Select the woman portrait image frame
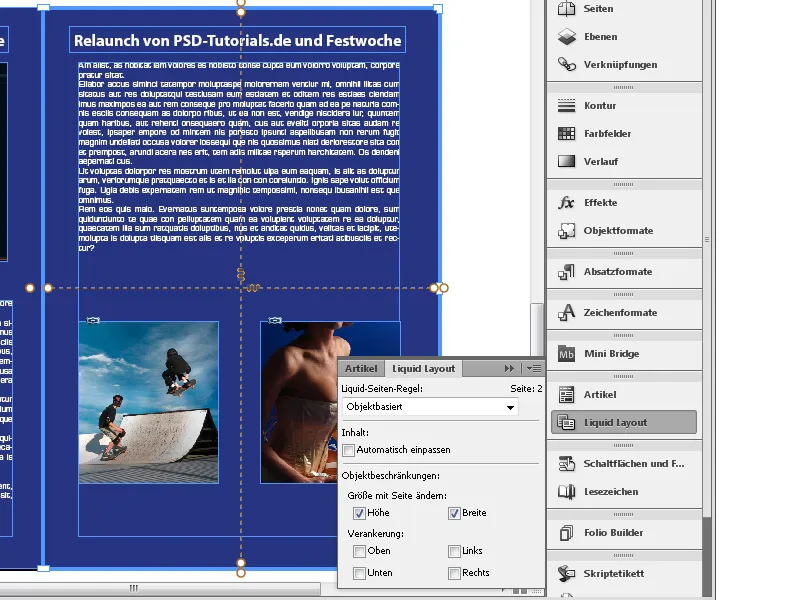The image size is (800, 600). tap(299, 402)
